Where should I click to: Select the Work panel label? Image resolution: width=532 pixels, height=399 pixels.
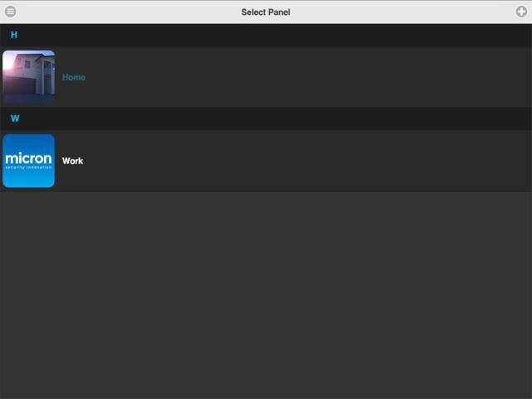73,161
